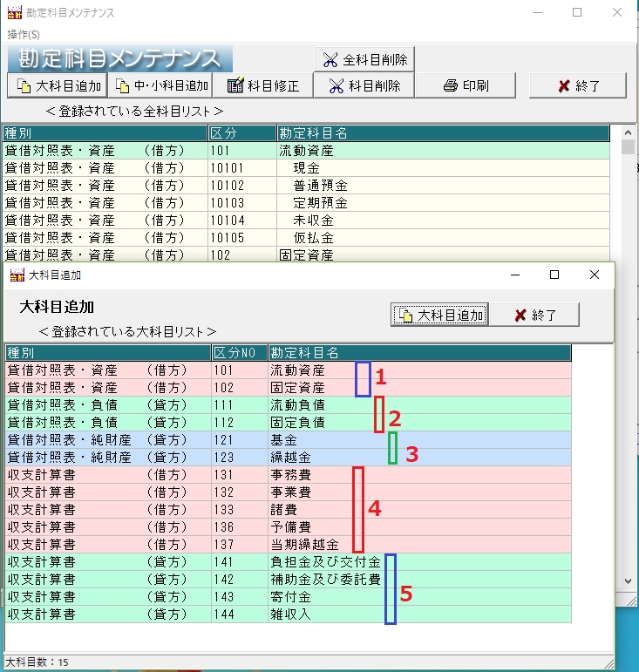Viewport: 639px width, 672px height.
Task: Select 流動資産 row in dialog list
Action: coord(288,370)
